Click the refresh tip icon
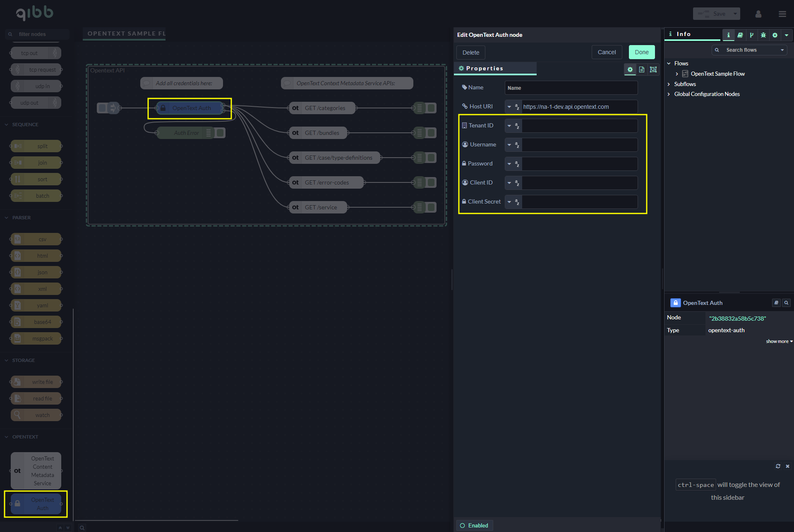The height and width of the screenshot is (532, 794). [x=778, y=466]
